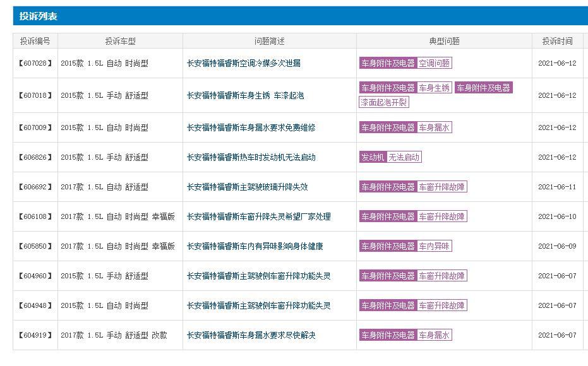The width and height of the screenshot is (588, 366).
Task: Open complaint 长安福特福睿斯车内有异味影响身体健康
Action: click(x=255, y=246)
